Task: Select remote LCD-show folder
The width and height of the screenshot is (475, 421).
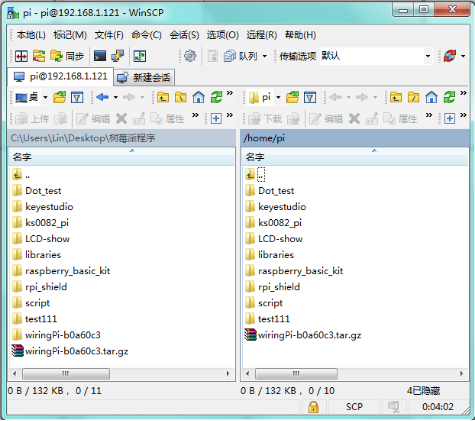Action: [x=274, y=239]
